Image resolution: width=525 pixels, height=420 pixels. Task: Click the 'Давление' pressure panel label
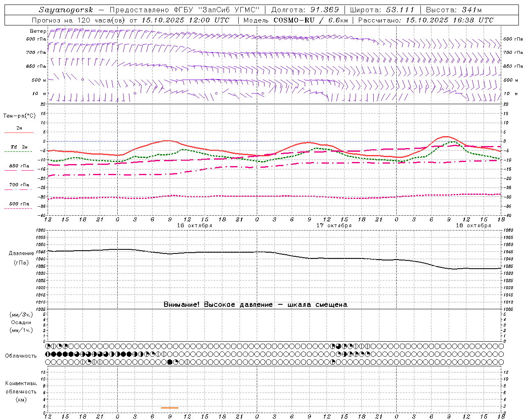(21, 253)
